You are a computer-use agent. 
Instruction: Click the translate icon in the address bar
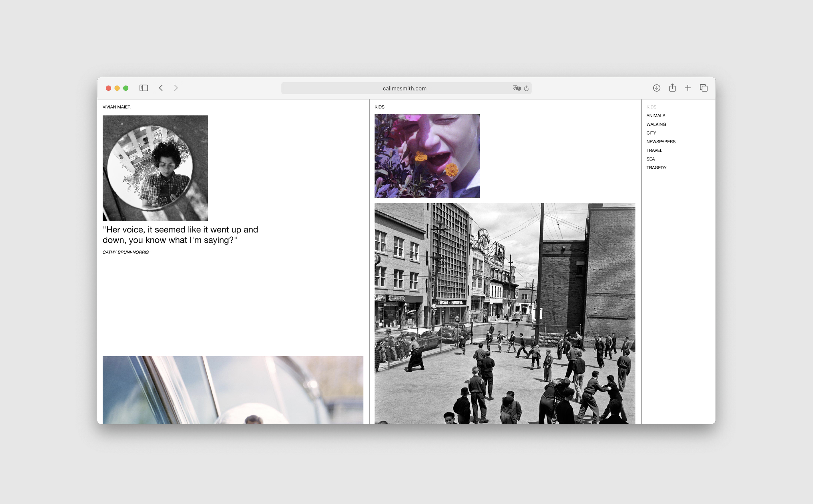click(516, 88)
